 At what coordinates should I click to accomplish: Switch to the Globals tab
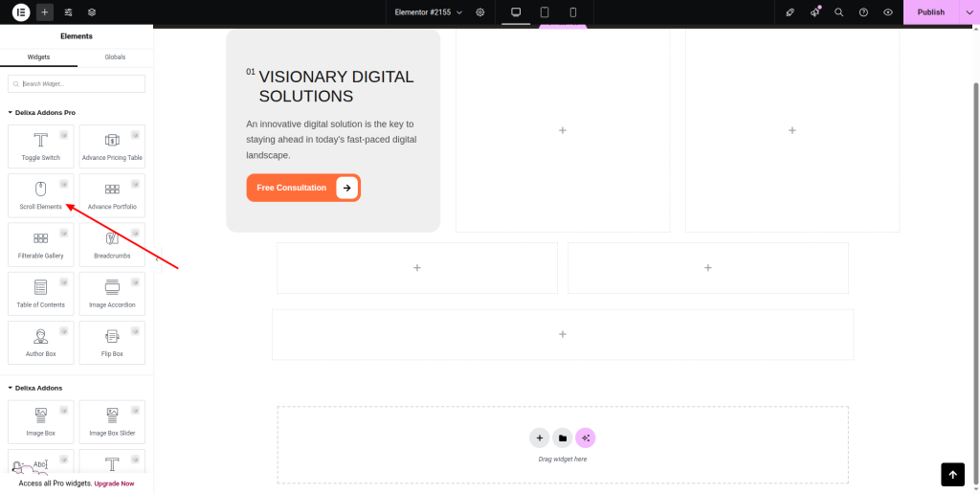click(115, 56)
